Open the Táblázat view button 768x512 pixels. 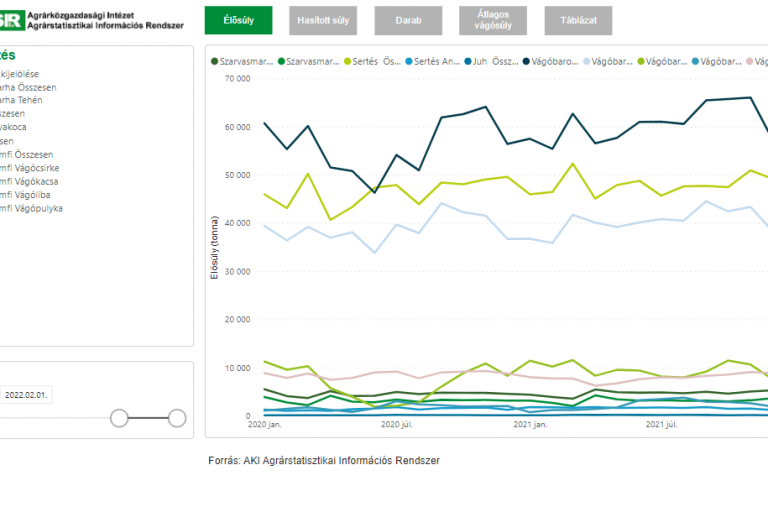[x=578, y=20]
